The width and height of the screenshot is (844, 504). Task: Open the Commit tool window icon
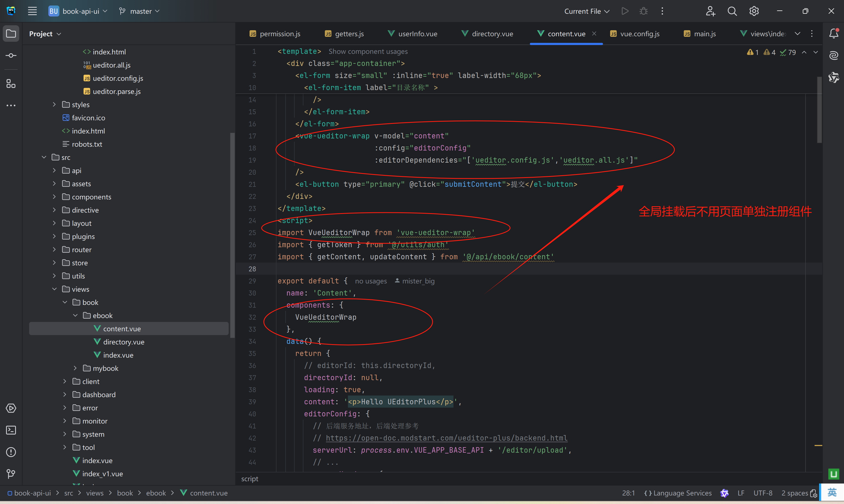coord(11,55)
